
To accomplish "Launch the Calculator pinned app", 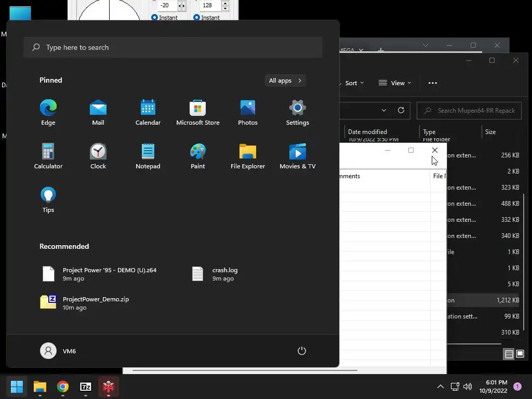I will pyautogui.click(x=48, y=156).
